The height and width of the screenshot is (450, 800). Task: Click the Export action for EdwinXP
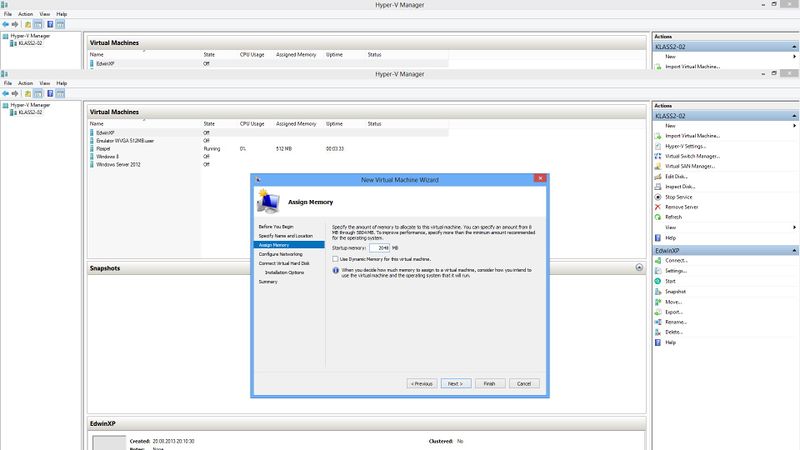[673, 312]
